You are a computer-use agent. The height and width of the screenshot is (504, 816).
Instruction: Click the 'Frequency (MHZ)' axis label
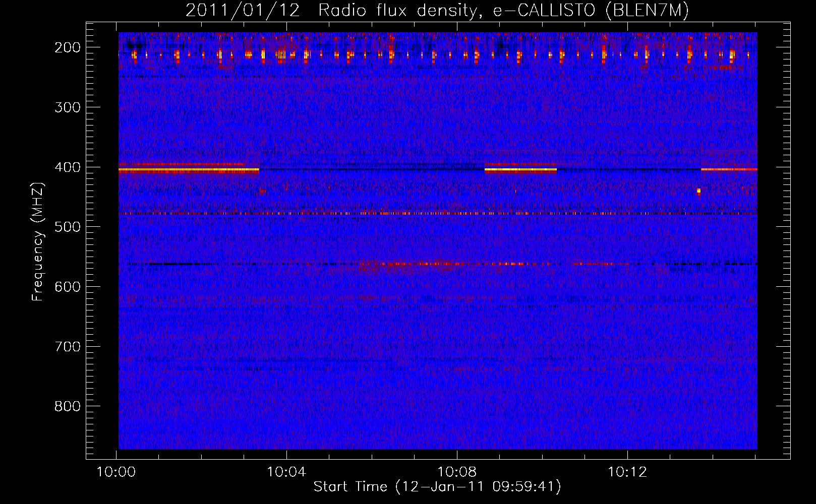coord(38,241)
